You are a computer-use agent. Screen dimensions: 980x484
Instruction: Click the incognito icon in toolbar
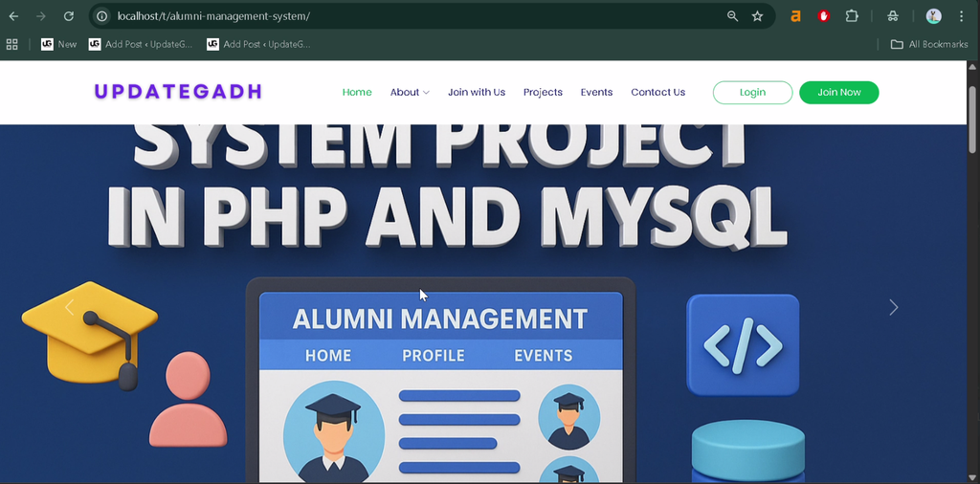[893, 16]
